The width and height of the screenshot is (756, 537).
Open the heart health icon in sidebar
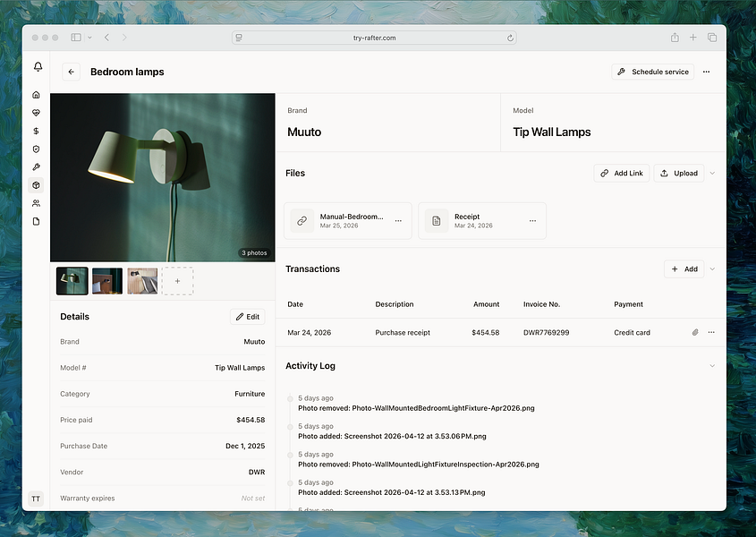[x=36, y=113]
